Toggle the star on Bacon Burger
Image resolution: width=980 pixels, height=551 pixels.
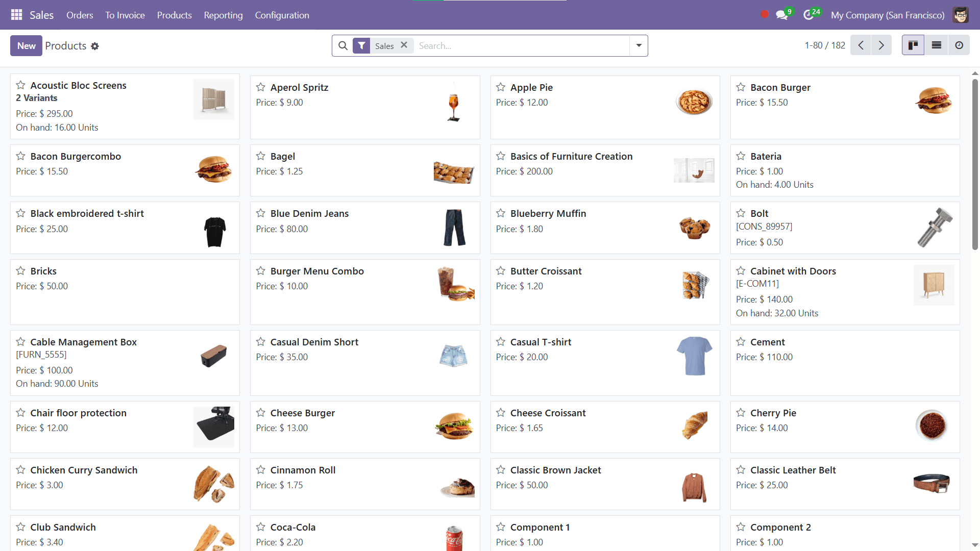tap(741, 87)
